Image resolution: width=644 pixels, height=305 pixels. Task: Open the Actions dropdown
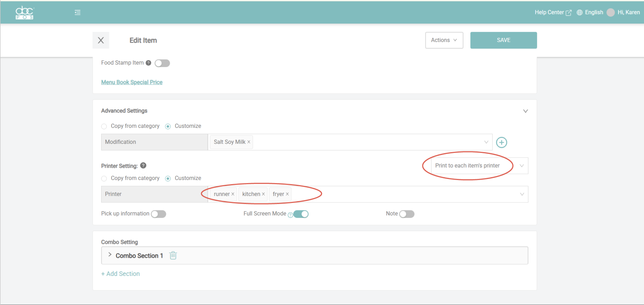pyautogui.click(x=444, y=40)
